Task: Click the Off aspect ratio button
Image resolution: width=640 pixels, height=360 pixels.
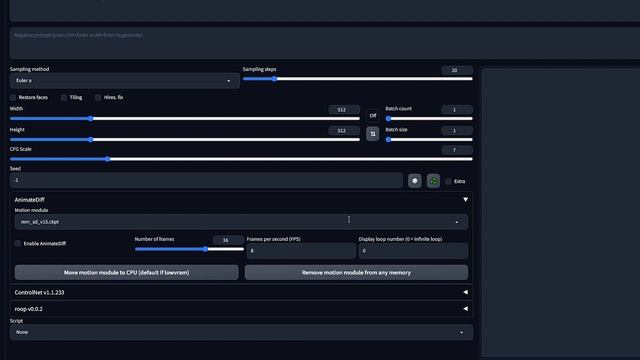Action: pyautogui.click(x=373, y=116)
